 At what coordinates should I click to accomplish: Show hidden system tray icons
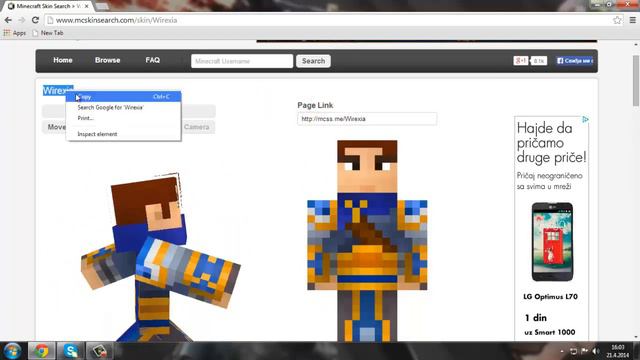pyautogui.click(x=562, y=351)
